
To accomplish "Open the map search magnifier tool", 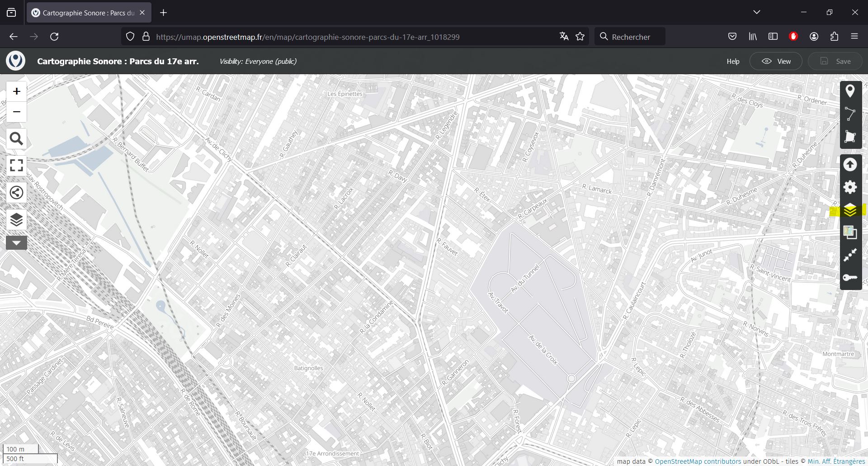I will click(16, 138).
